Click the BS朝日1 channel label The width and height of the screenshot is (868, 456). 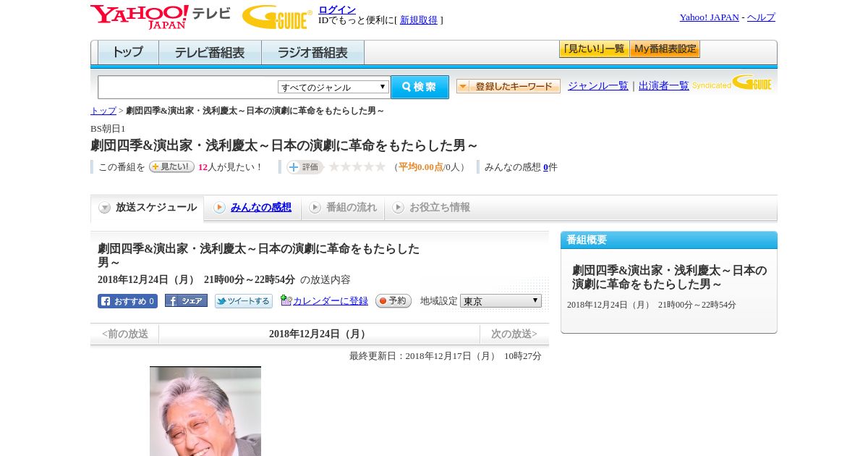click(108, 129)
